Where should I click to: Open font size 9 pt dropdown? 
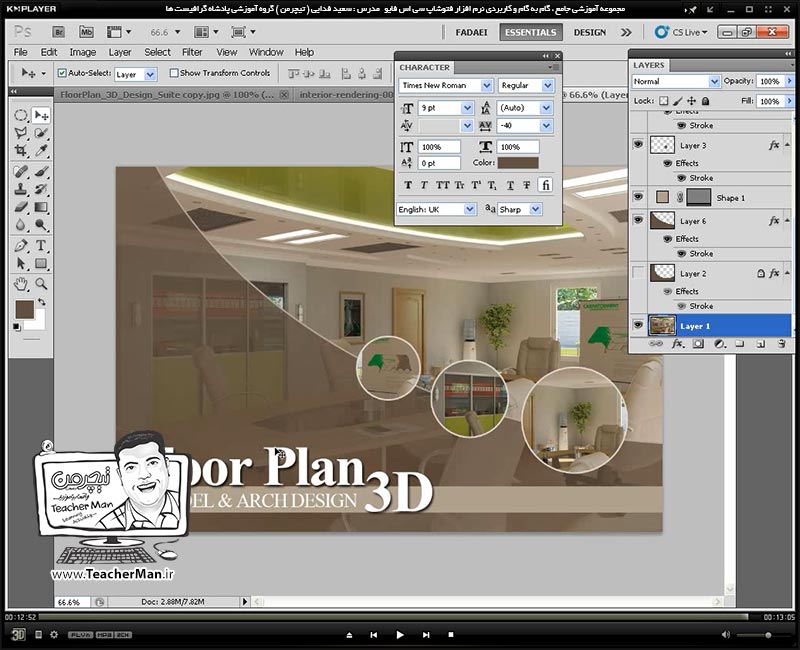pyautogui.click(x=467, y=108)
